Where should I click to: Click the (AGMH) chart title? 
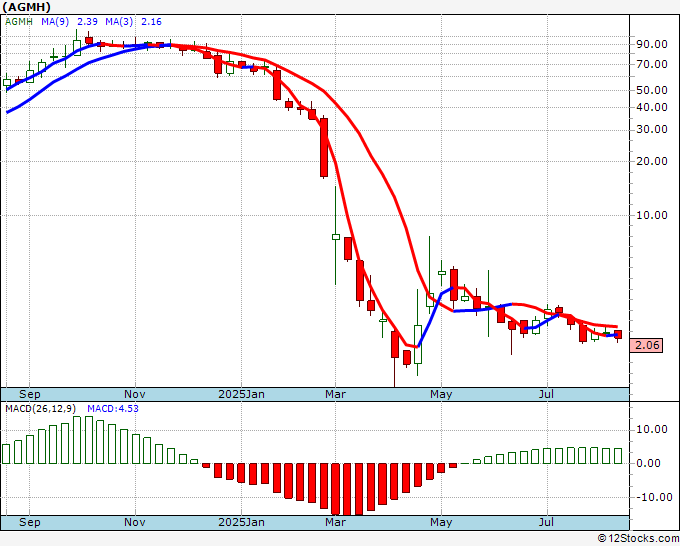point(26,7)
